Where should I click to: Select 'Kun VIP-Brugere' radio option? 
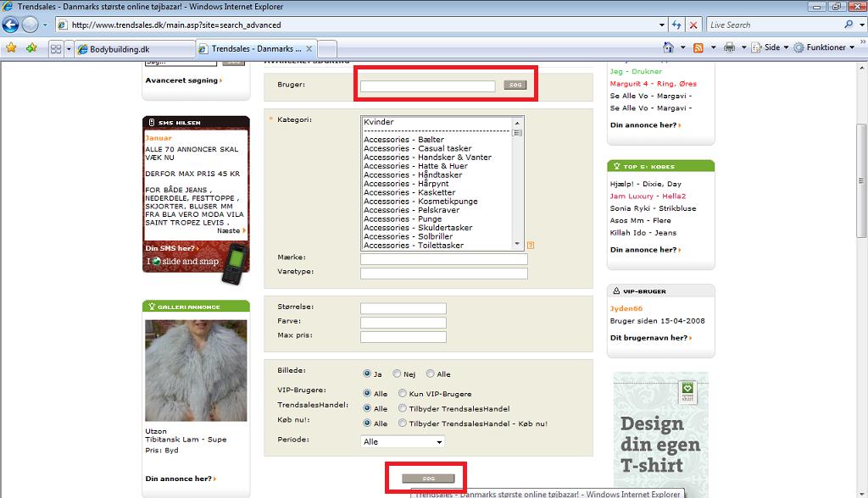coord(403,394)
